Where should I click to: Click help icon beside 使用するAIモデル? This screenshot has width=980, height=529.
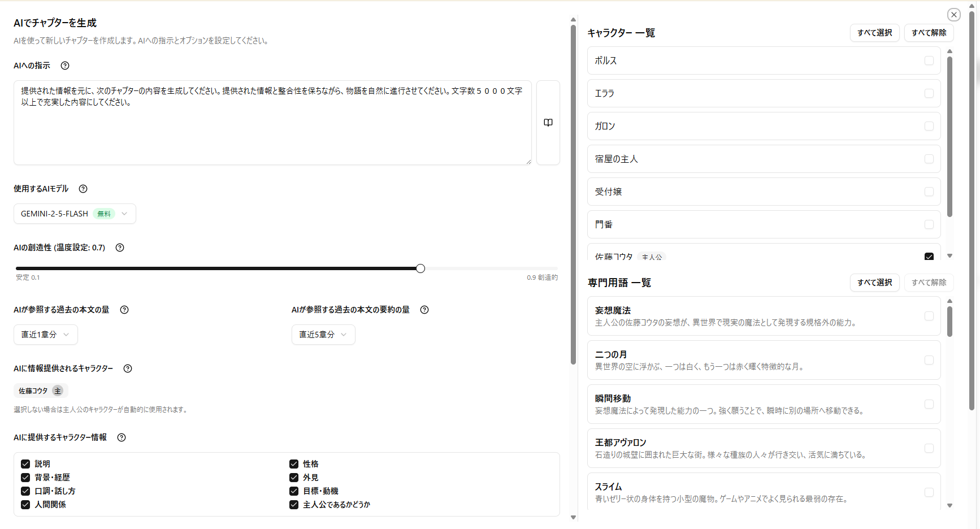[83, 189]
